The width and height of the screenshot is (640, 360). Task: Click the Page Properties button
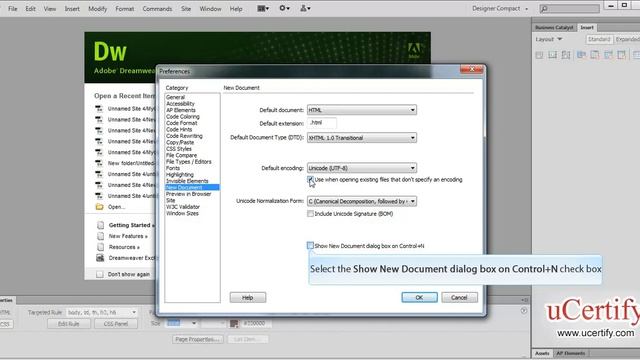pyautogui.click(x=198, y=339)
